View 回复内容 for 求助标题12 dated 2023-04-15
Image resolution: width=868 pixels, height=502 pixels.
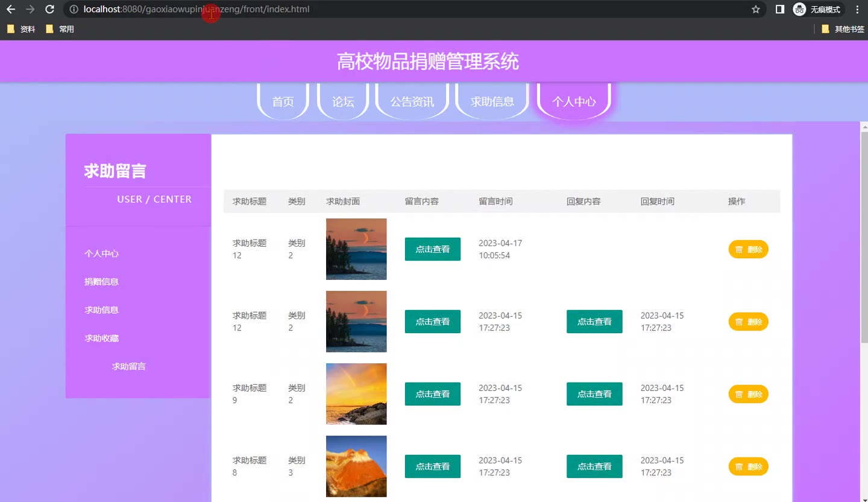click(x=594, y=322)
